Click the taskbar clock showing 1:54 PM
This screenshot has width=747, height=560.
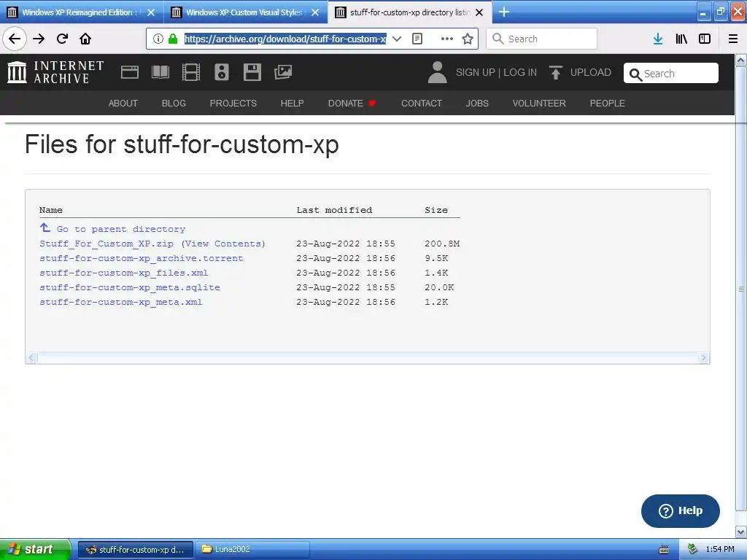pyautogui.click(x=719, y=549)
